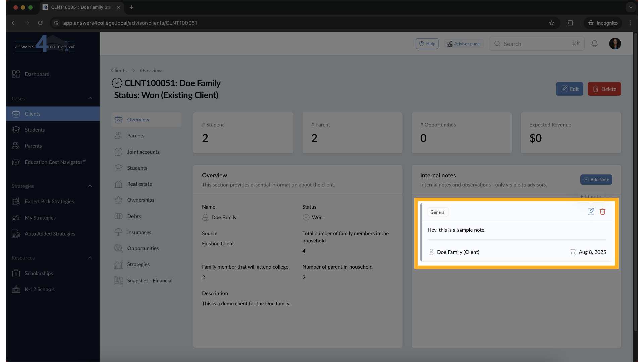Viewport: 644px width, 362px height.
Task: Open the browser extensions icon
Action: point(570,23)
